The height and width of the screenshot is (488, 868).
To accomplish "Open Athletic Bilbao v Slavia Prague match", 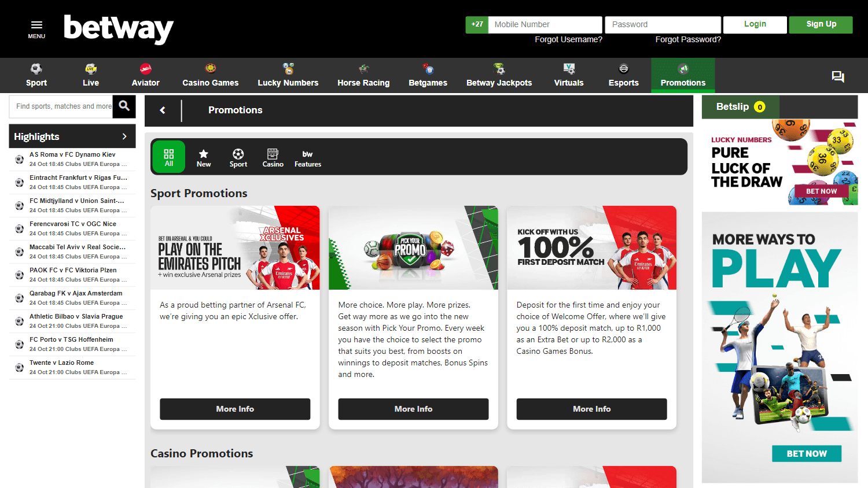I will (72, 321).
